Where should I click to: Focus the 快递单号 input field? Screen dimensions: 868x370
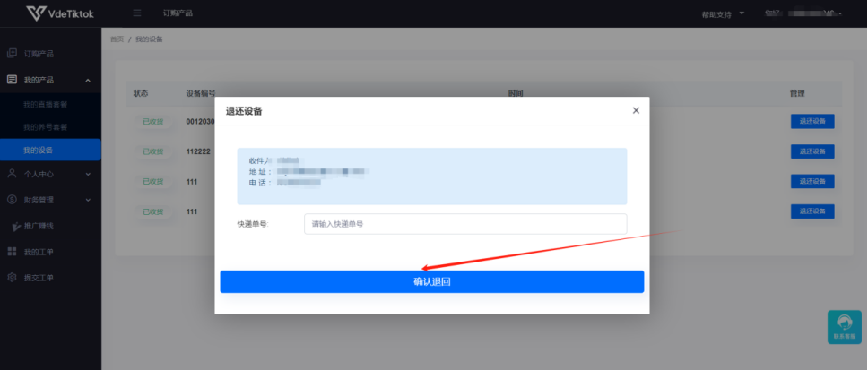click(465, 224)
